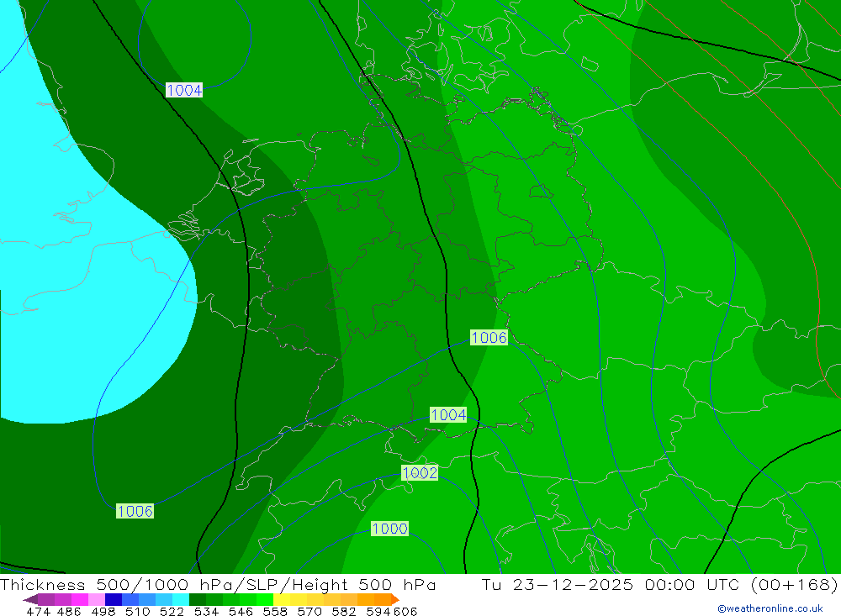The image size is (841, 616).
Task: Click the 1000 isobar pressure label
Action: (x=390, y=529)
